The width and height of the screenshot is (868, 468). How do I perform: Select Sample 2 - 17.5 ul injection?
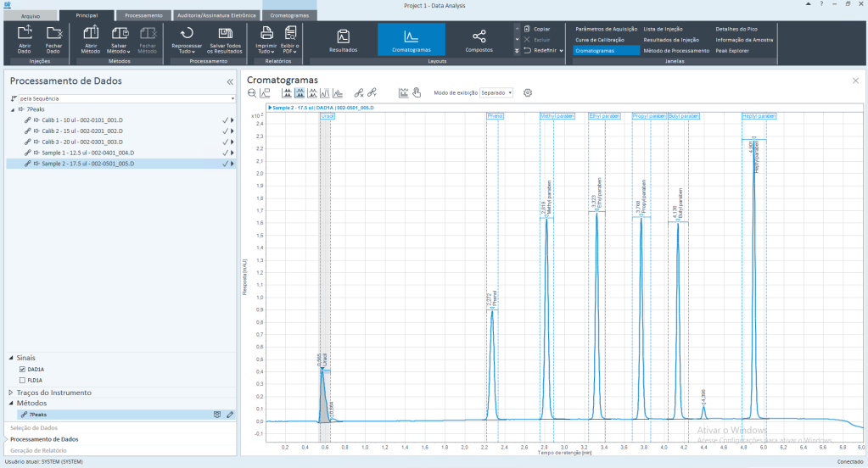pos(120,164)
